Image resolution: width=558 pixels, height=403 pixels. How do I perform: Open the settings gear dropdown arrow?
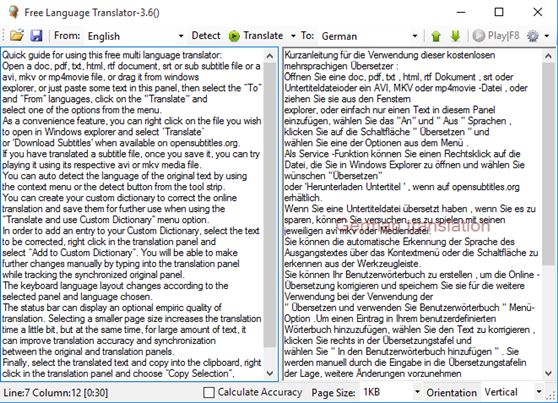547,36
